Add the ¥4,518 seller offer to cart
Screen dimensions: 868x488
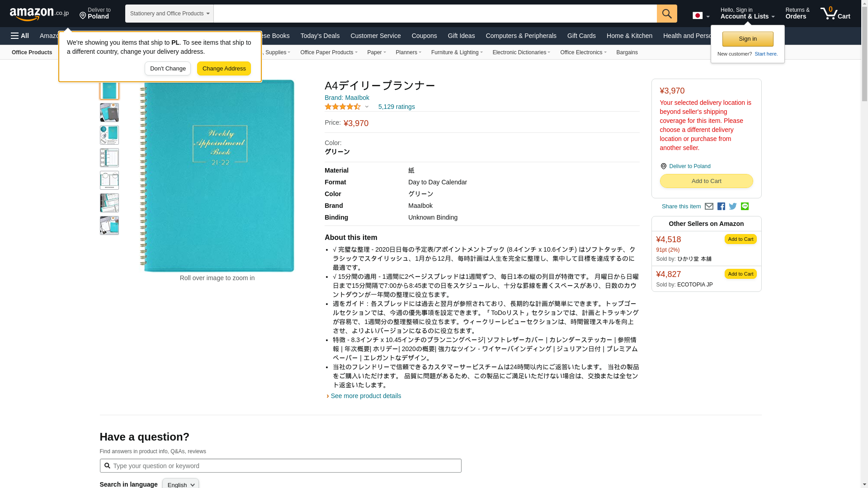point(741,239)
